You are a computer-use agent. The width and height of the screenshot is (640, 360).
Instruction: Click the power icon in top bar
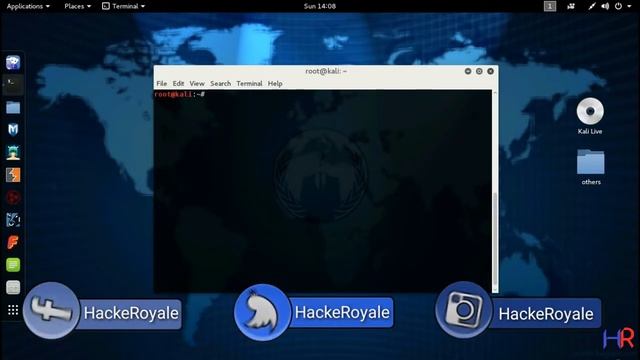pyautogui.click(x=618, y=6)
